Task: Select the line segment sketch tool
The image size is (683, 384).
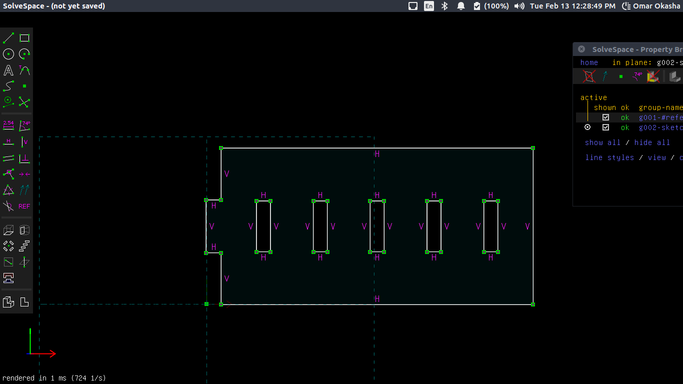Action: coord(8,38)
